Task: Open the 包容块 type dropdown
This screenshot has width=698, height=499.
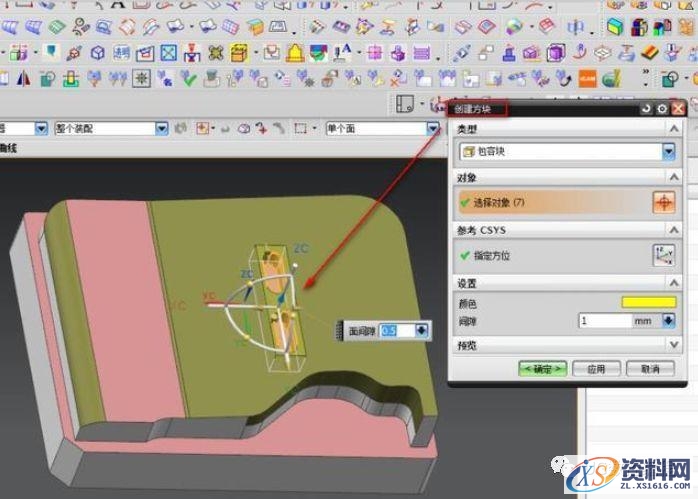Action: pyautogui.click(x=669, y=152)
